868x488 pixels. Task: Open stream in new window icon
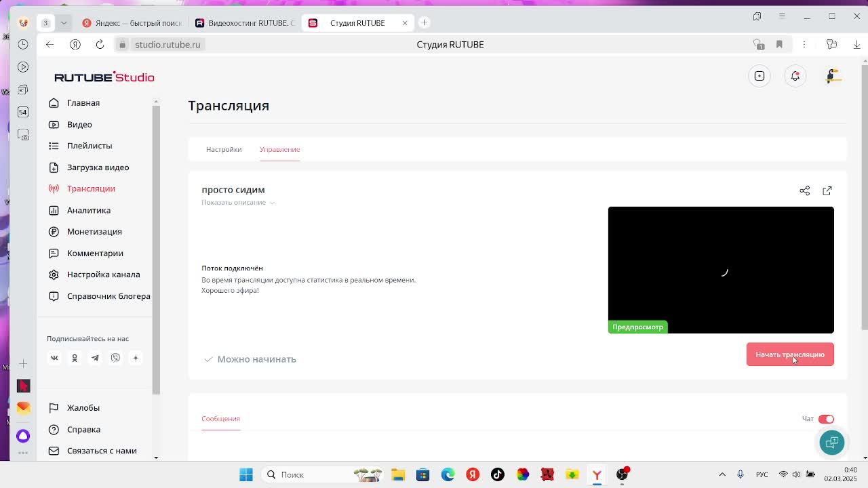coord(827,191)
